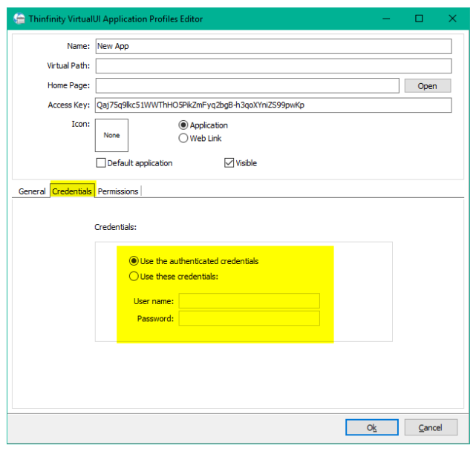
Task: Click the Home Page text box
Action: 247,85
